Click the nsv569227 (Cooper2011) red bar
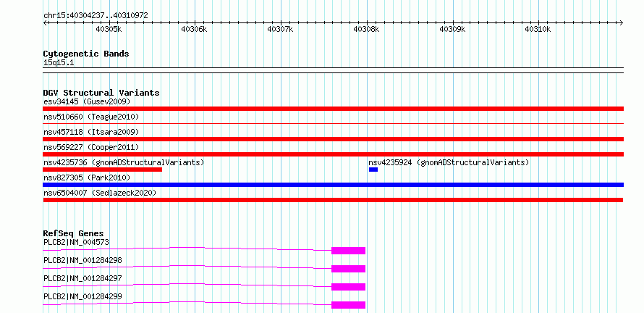 coord(333,154)
